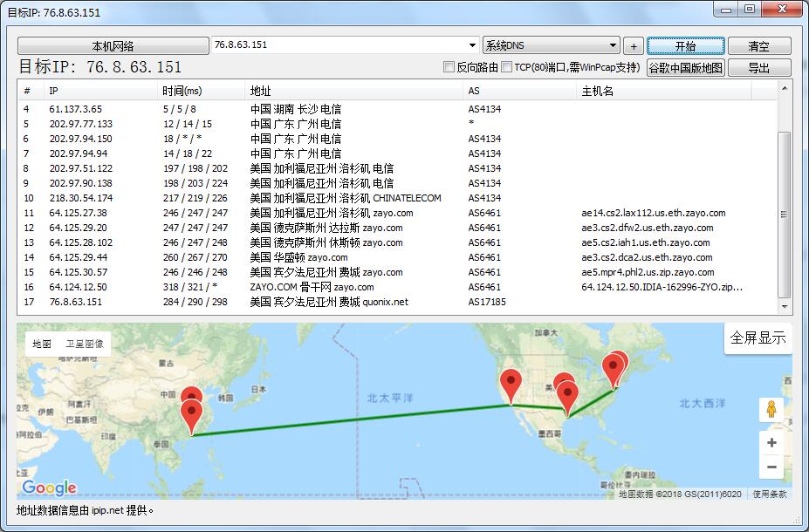Enable the 反向路由 checkbox
Image resolution: width=809 pixels, height=532 pixels.
(449, 67)
